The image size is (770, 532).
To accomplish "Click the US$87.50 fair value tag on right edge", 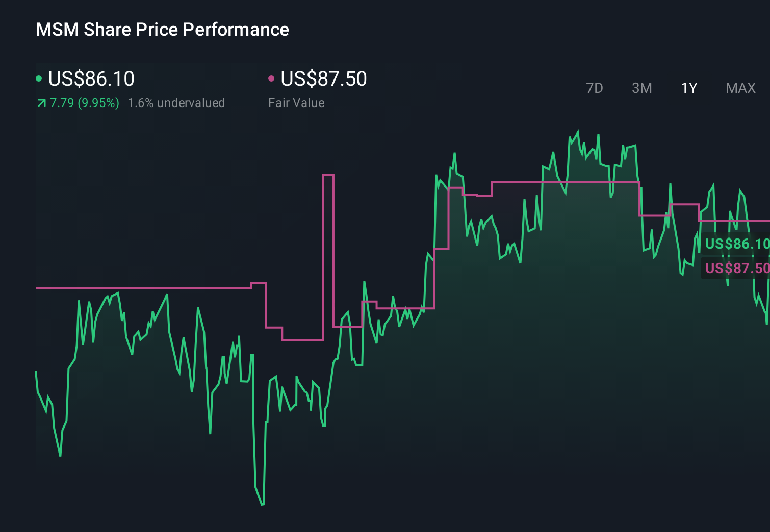I will click(736, 268).
